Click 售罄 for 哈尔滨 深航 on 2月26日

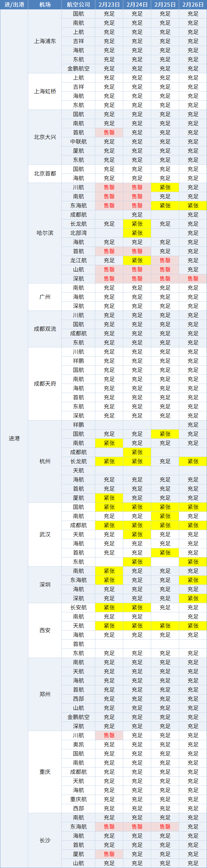pos(193,279)
